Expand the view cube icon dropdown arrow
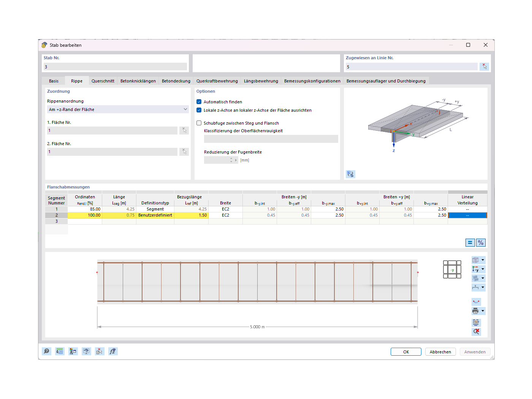This screenshot has width=532, height=399. click(483, 260)
